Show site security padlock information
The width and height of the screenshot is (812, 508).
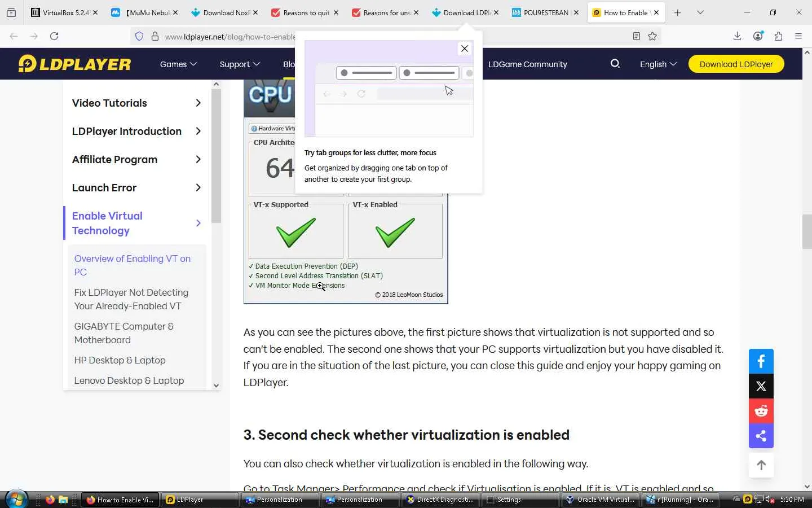pos(155,36)
